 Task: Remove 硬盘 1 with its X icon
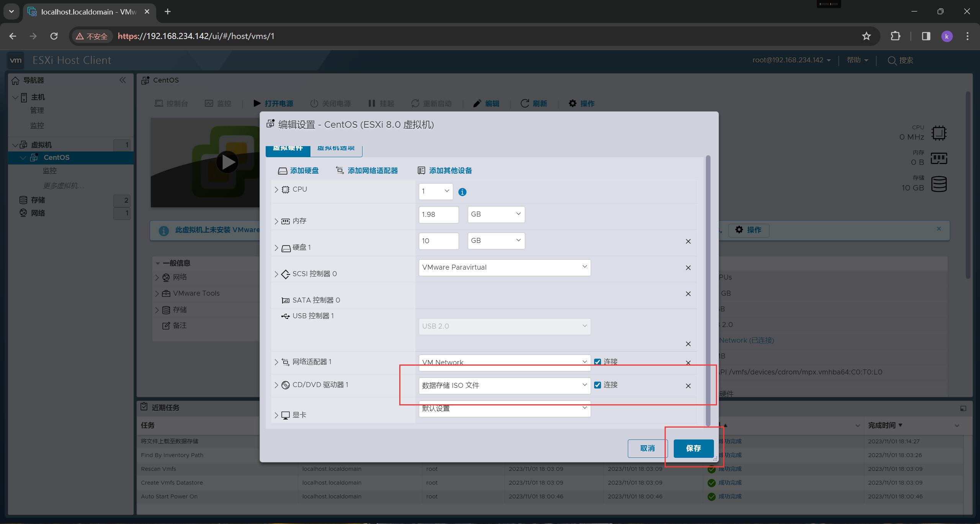[x=688, y=241]
